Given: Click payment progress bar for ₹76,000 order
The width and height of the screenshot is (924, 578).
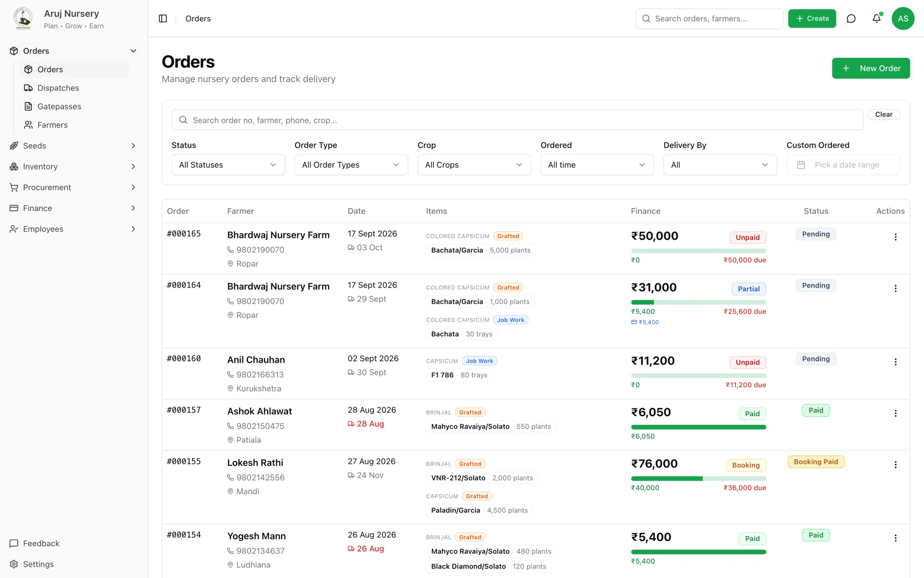Looking at the screenshot, I should point(698,479).
